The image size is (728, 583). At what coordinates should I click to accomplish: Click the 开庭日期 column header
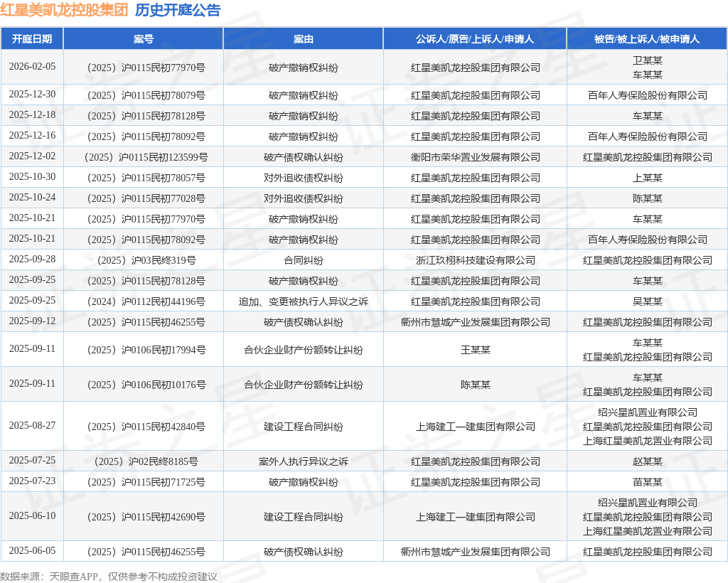(x=32, y=39)
